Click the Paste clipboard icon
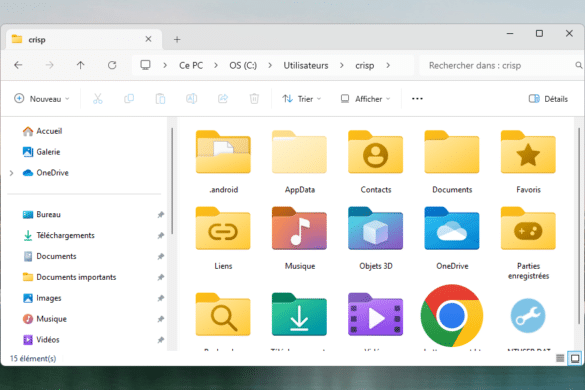The width and height of the screenshot is (585, 390). coord(160,99)
